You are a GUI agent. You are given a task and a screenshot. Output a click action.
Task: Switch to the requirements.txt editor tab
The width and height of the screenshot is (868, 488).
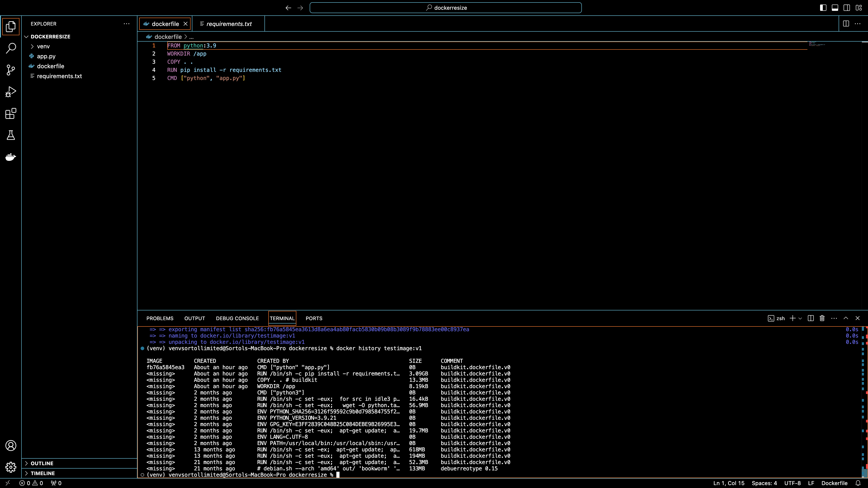229,23
